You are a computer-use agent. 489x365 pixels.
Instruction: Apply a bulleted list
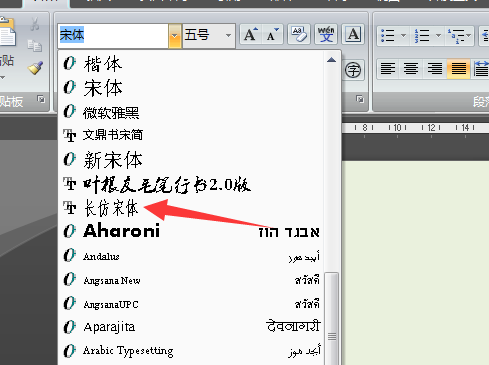388,35
